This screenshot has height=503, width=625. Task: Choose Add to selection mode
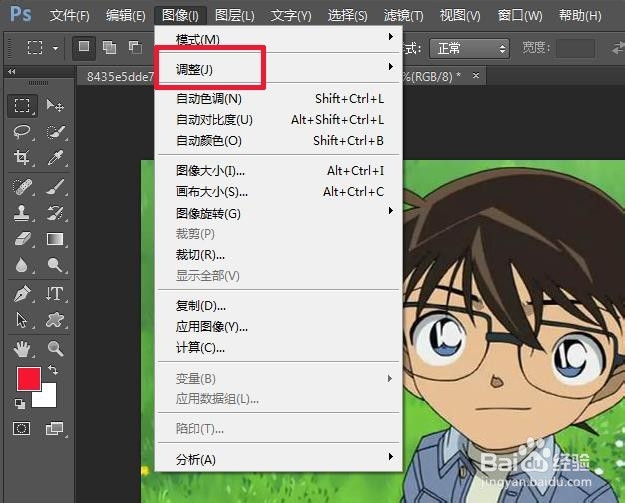109,48
